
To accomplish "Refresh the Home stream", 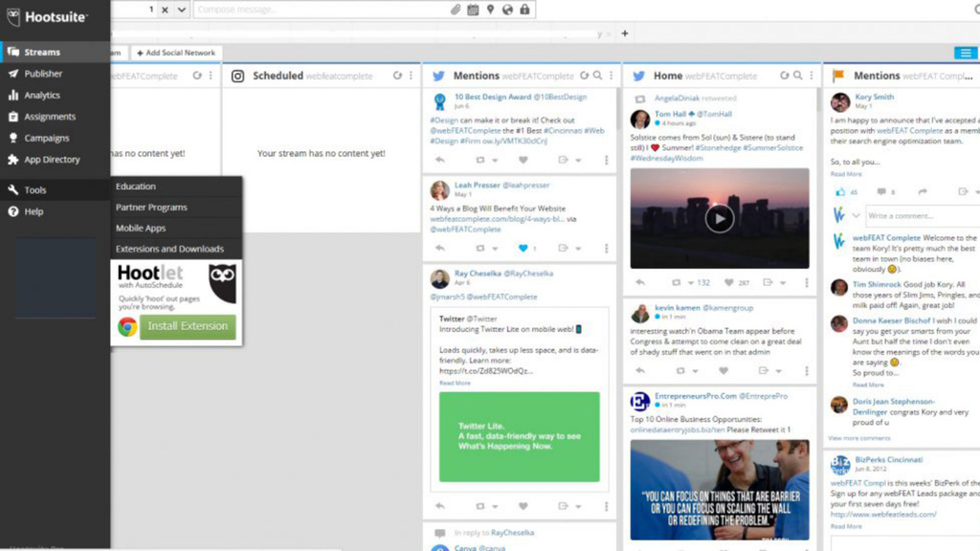I will (x=785, y=76).
